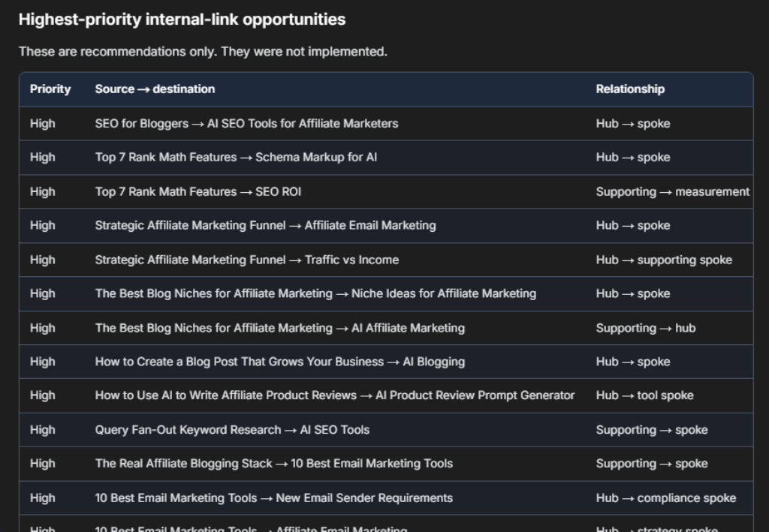Select 'SEO for Bloggers → AI SEO Tools for Affiliate Marketers'

tap(246, 124)
